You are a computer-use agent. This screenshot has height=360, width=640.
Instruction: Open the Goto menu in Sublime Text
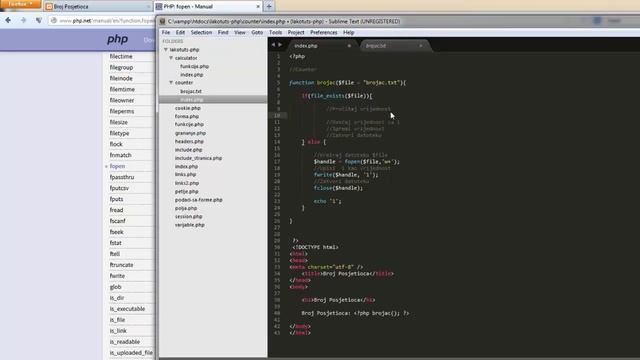pyautogui.click(x=257, y=32)
